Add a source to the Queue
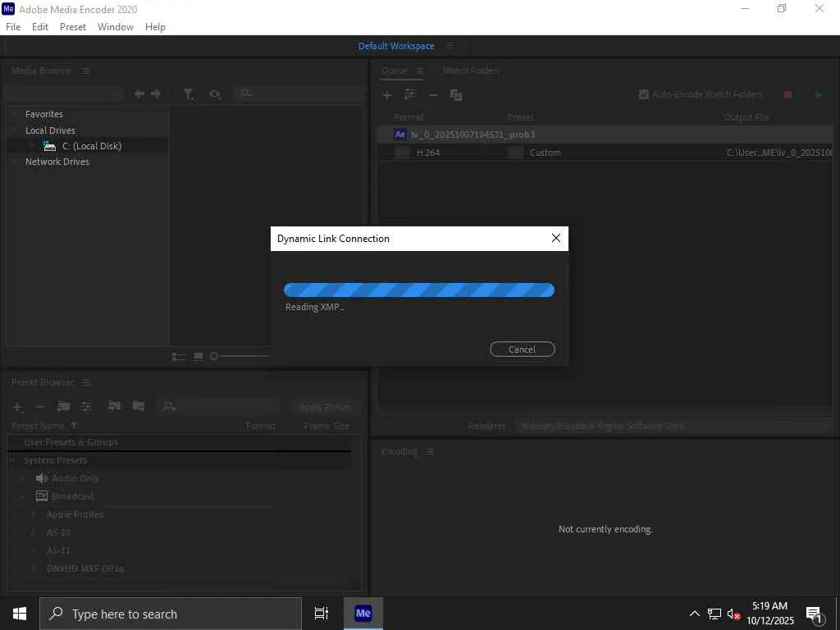This screenshot has height=630, width=840. tap(387, 95)
